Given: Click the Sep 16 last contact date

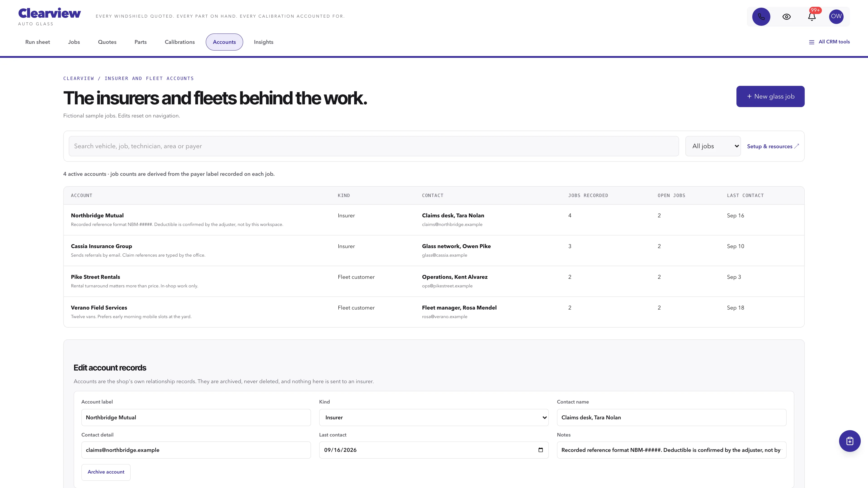Looking at the screenshot, I should coord(735,216).
